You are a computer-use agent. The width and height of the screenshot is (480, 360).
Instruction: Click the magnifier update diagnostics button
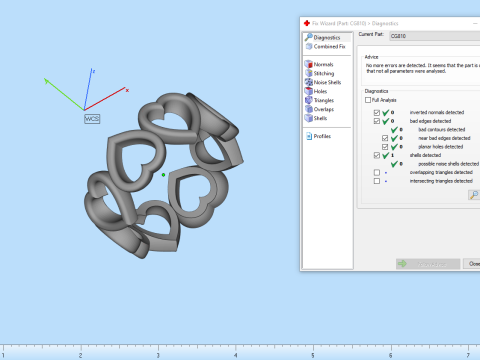tap(474, 195)
